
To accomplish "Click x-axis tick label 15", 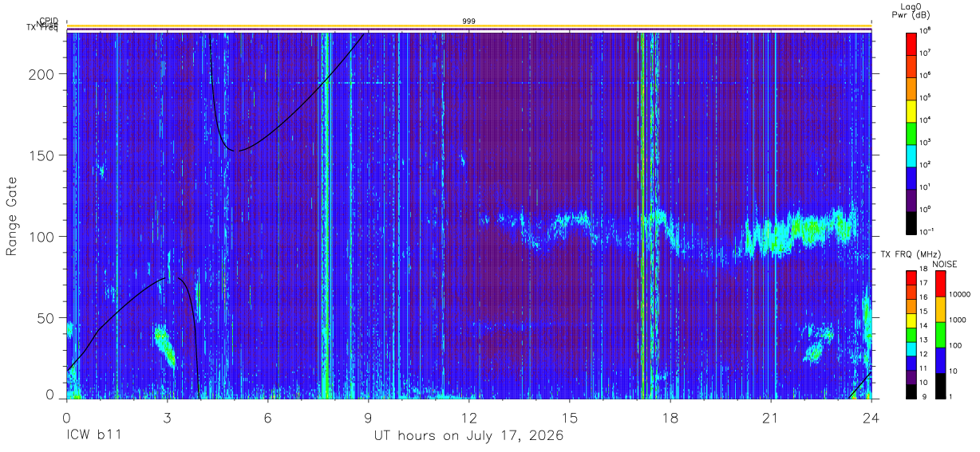I will [570, 419].
